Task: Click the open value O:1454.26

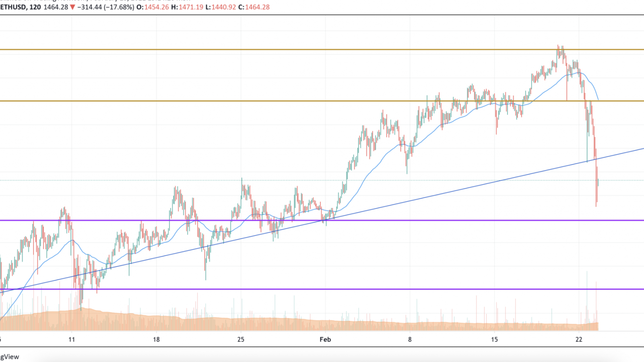Action: tap(153, 7)
